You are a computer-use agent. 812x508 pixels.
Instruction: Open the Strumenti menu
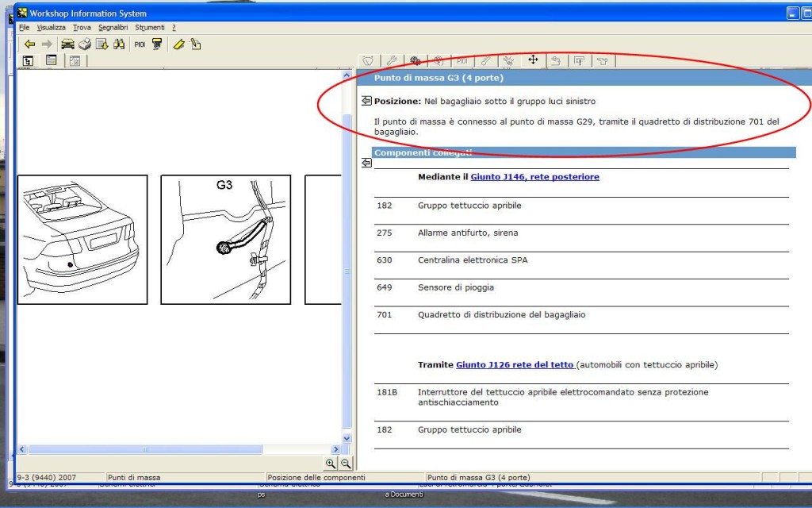(x=150, y=28)
